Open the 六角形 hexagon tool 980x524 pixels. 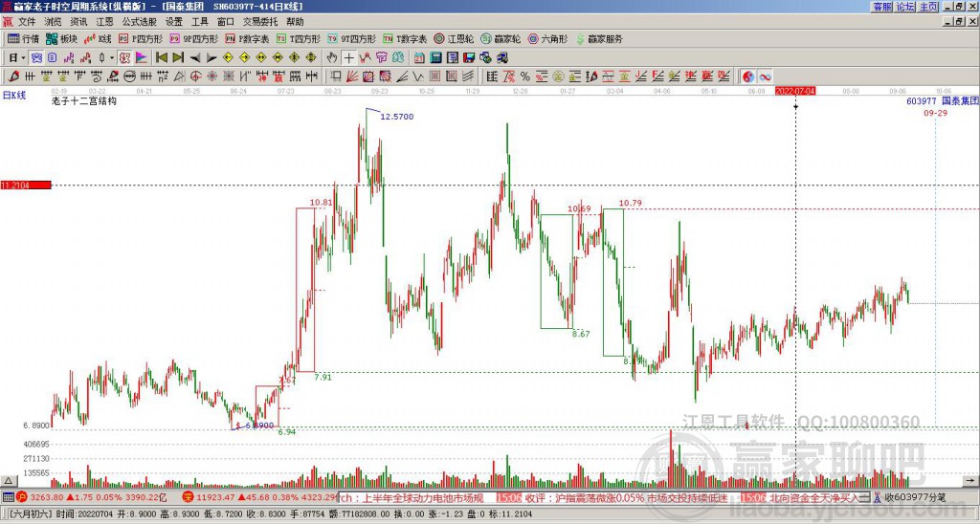coord(548,38)
